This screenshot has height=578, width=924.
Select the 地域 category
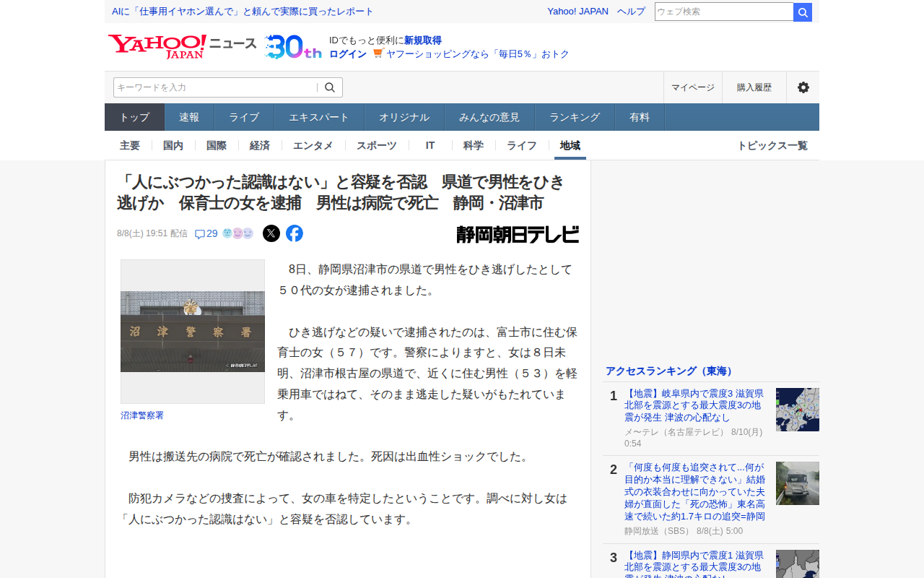coord(570,145)
